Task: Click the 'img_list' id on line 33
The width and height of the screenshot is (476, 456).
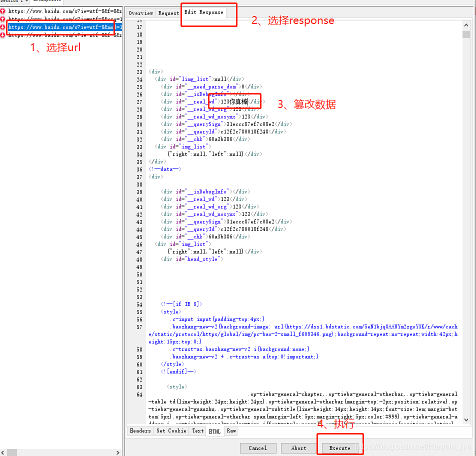Action: click(x=193, y=147)
